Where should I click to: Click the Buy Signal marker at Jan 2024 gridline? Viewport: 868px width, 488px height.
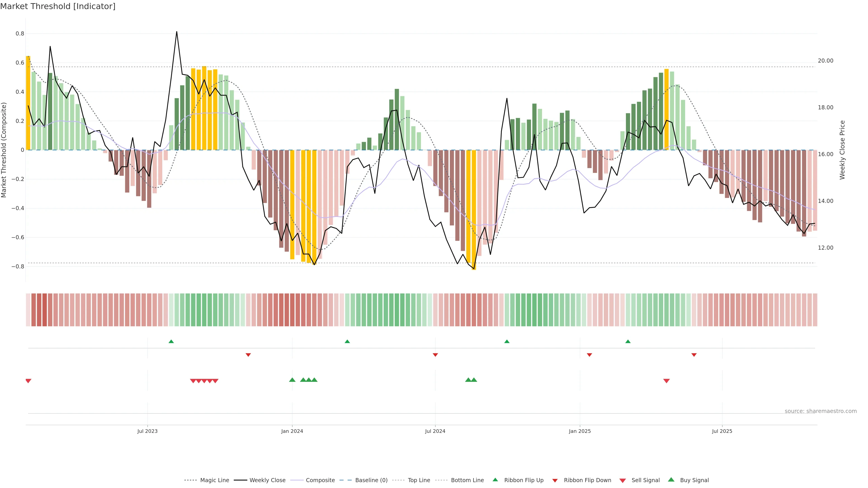pyautogui.click(x=292, y=380)
